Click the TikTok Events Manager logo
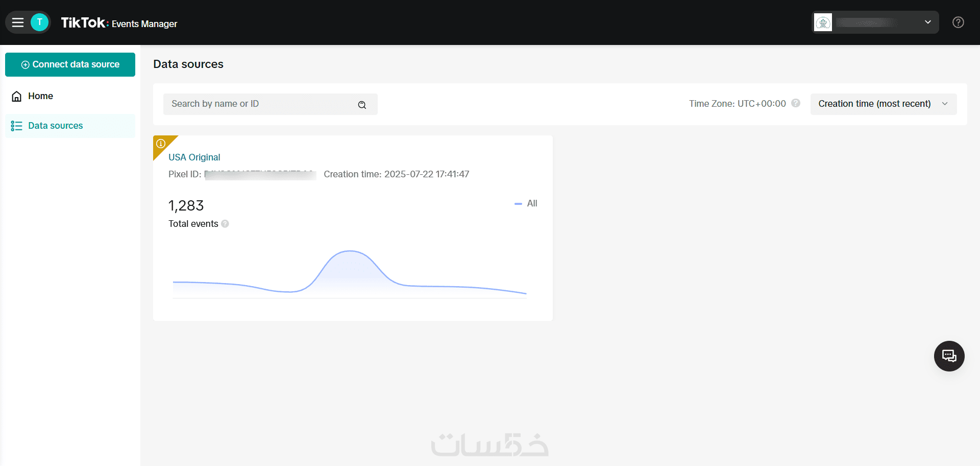The image size is (980, 466). (119, 23)
